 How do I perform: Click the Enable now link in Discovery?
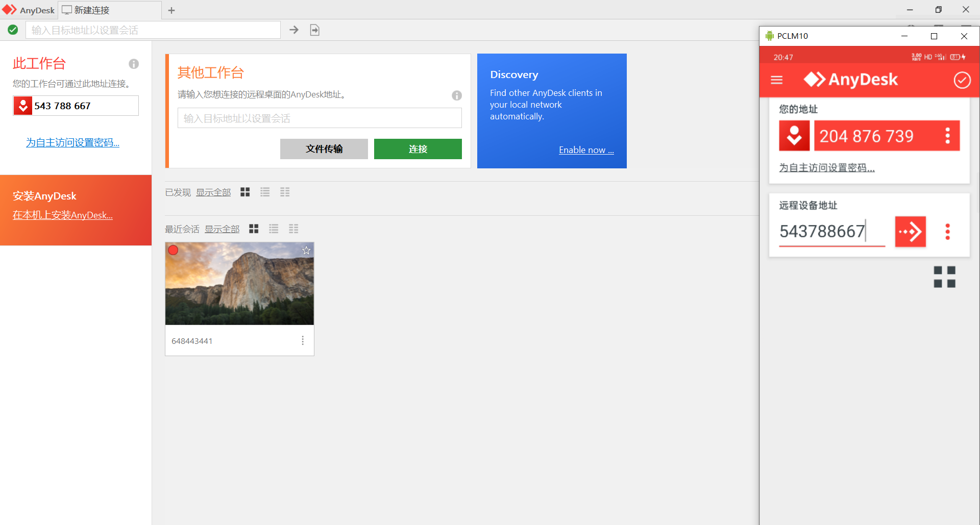tap(586, 150)
